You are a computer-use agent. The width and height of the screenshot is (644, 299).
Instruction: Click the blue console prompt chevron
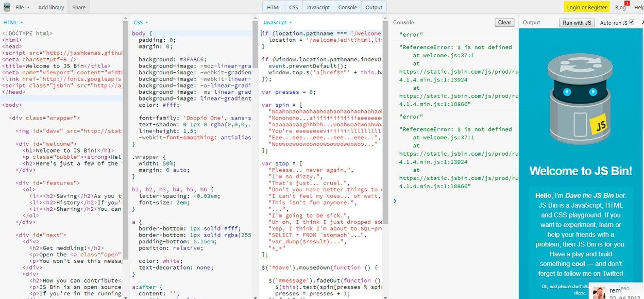tap(395, 201)
